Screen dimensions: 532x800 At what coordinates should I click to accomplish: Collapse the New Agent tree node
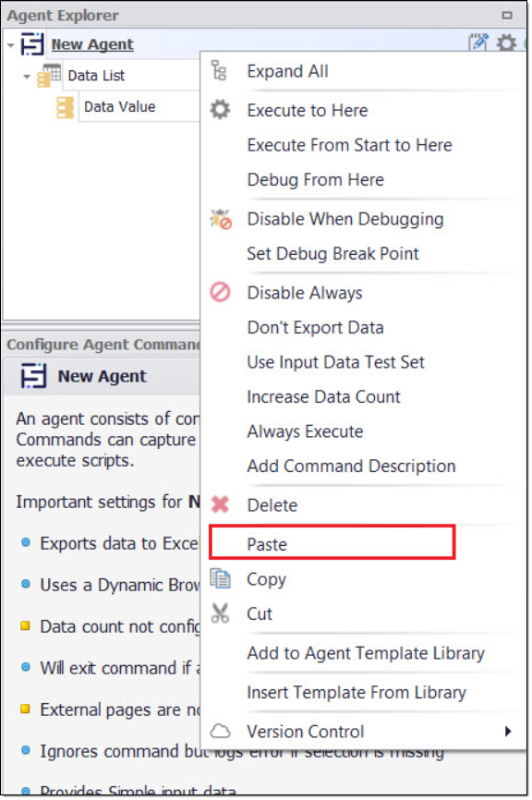pos(11,45)
